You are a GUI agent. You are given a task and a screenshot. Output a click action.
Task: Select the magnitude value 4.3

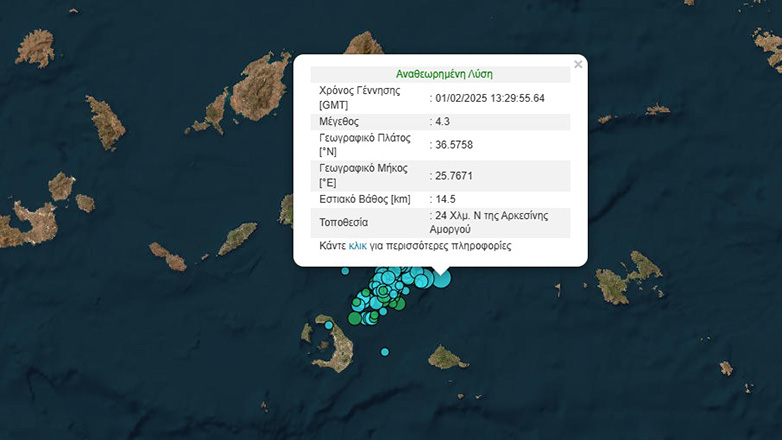pyautogui.click(x=442, y=122)
